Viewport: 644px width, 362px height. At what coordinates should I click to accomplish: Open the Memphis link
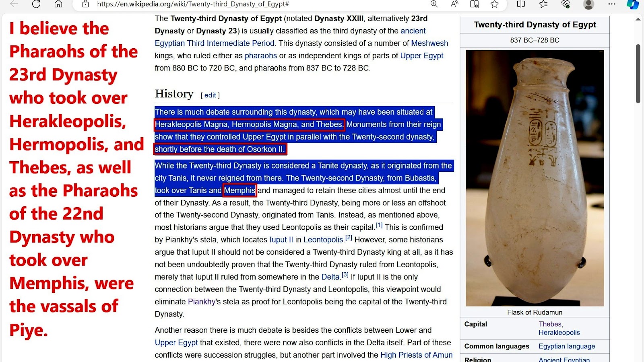point(239,190)
